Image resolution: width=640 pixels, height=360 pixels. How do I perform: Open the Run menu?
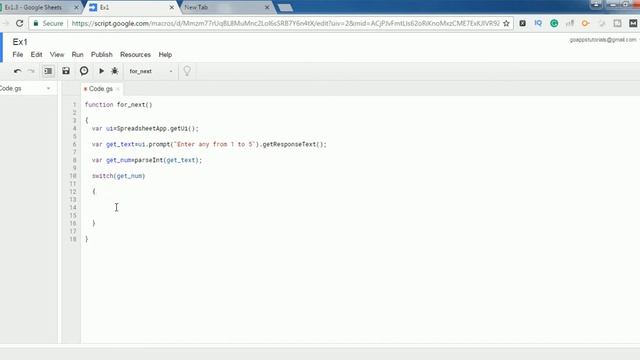[x=78, y=55]
